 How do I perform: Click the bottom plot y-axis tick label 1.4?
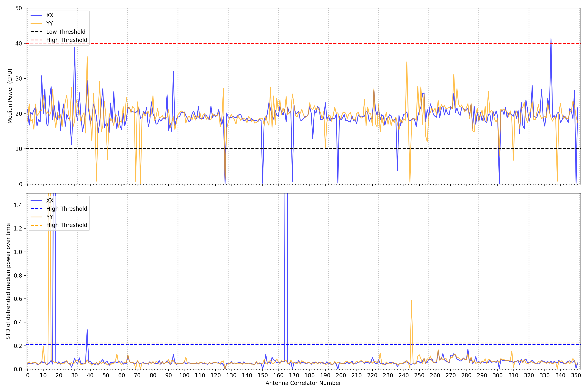(18, 205)
